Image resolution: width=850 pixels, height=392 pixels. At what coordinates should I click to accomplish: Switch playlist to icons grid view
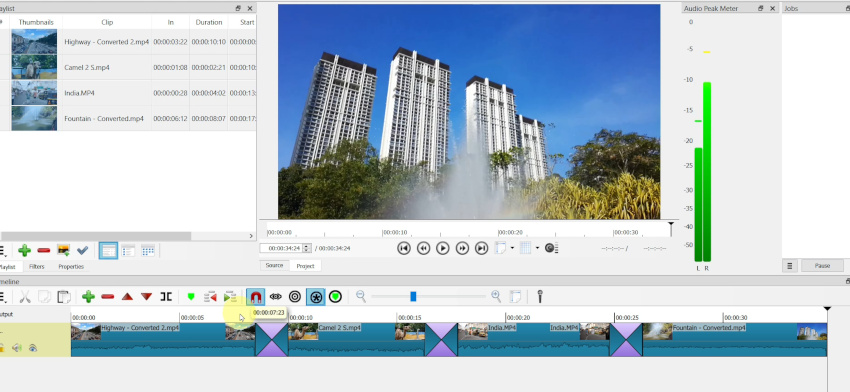click(x=147, y=250)
